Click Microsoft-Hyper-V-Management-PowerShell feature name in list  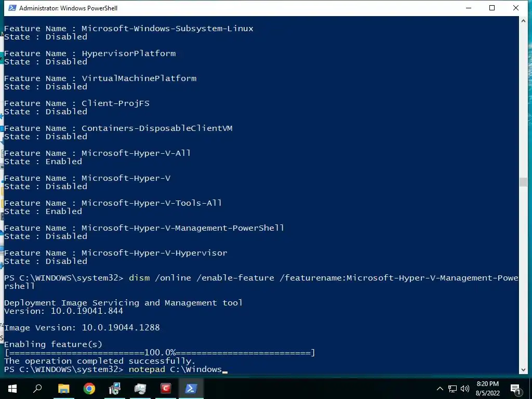coord(182,228)
